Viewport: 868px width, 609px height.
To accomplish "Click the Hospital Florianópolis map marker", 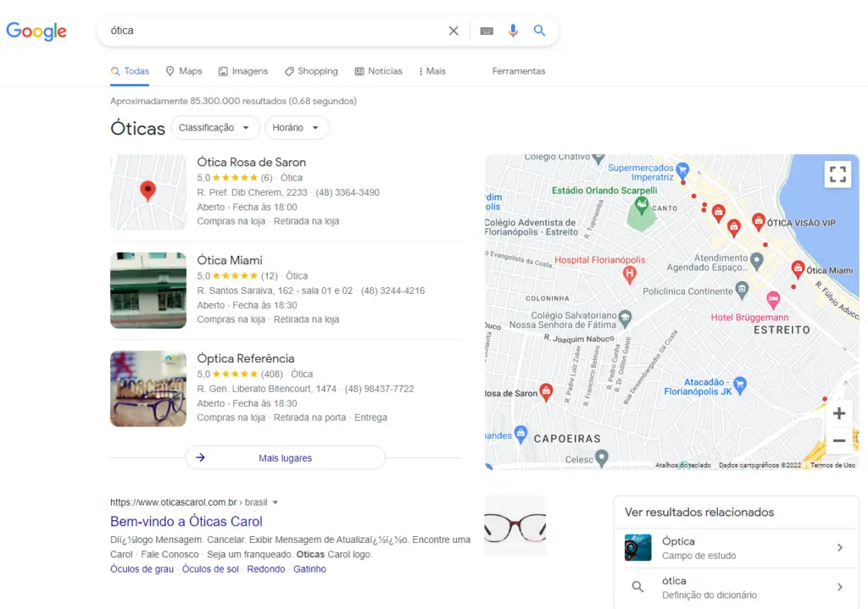I will pos(630,274).
